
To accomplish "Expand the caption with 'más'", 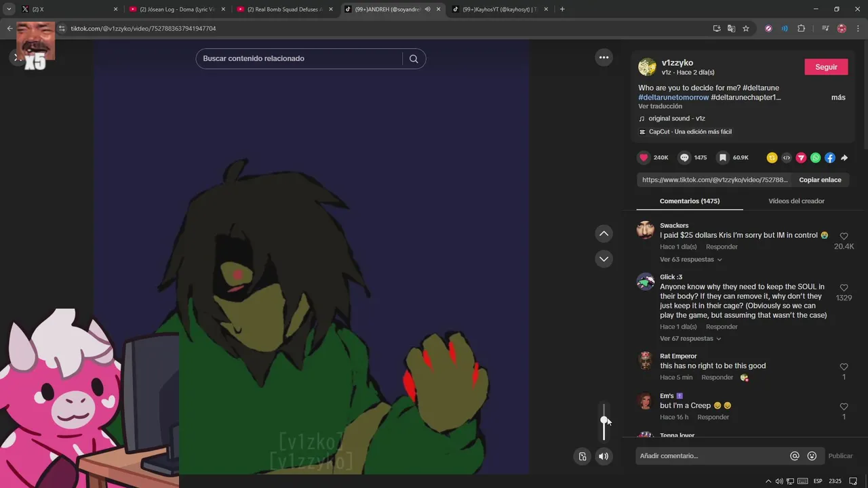I will (x=838, y=98).
